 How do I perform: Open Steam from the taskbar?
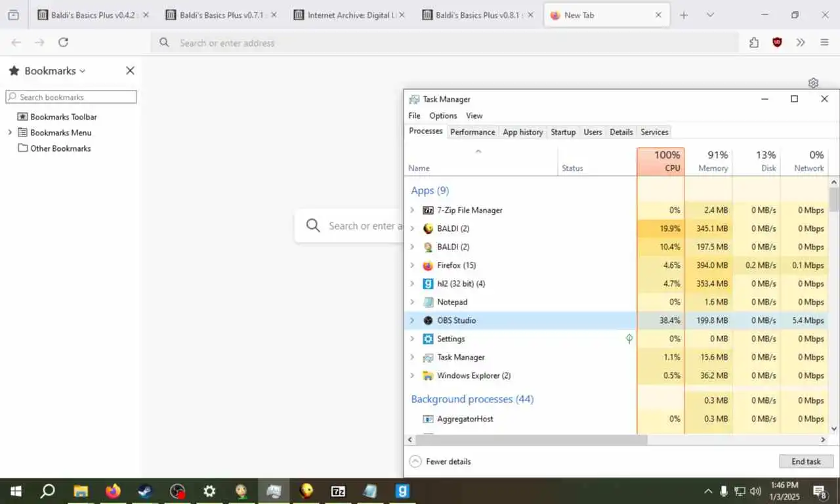(x=145, y=491)
